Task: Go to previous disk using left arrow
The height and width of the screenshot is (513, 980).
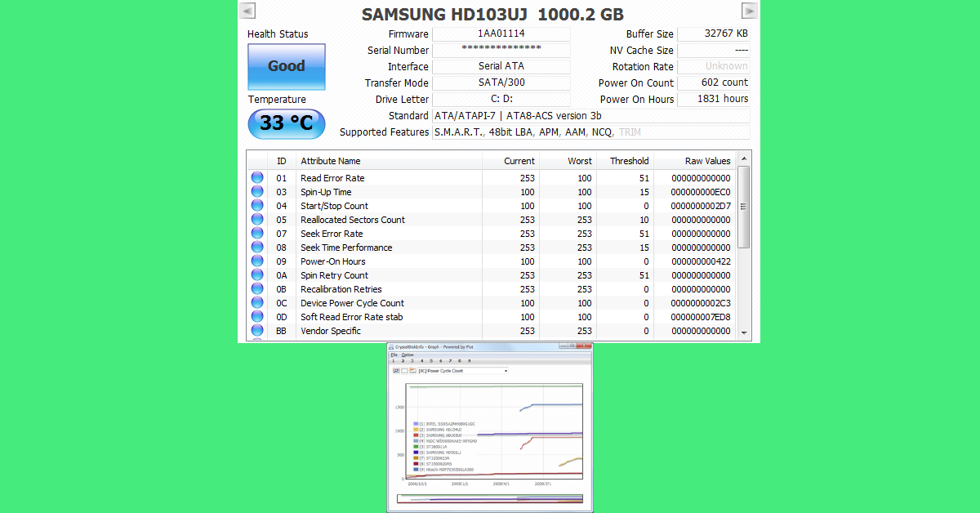Action: point(248,11)
